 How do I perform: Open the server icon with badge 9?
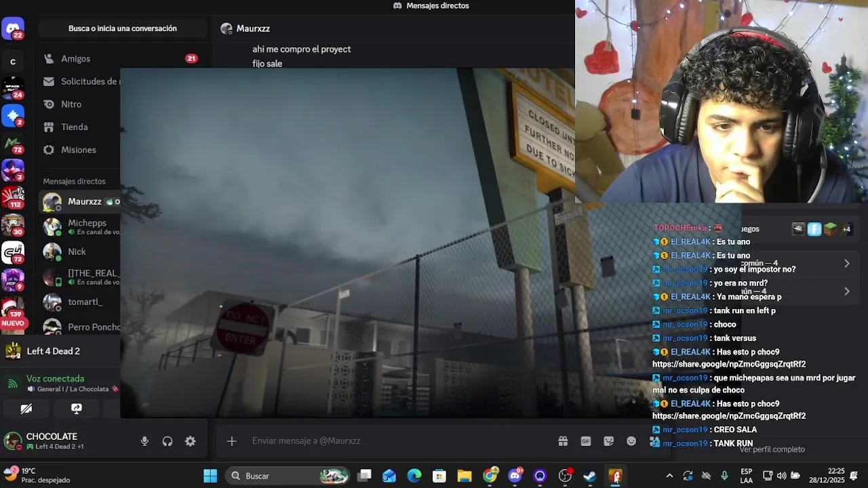click(x=13, y=280)
